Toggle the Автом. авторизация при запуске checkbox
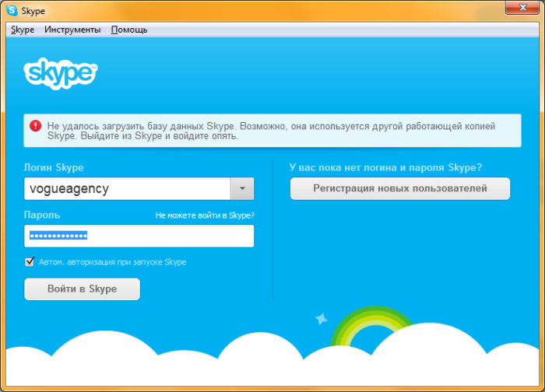The width and height of the screenshot is (545, 392). click(30, 262)
